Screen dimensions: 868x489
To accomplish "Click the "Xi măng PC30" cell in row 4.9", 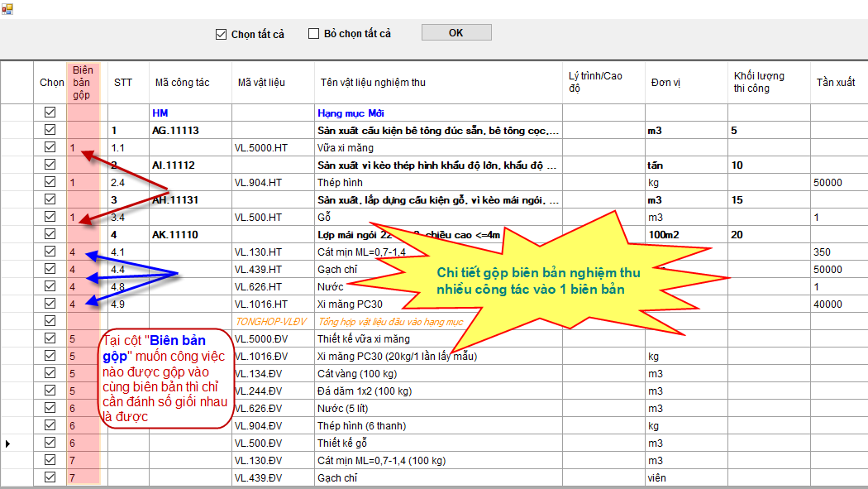I will pos(438,304).
